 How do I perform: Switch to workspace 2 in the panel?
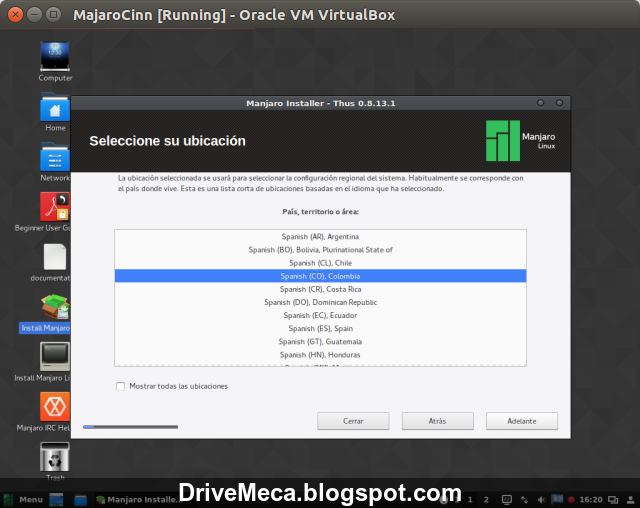tap(486, 499)
